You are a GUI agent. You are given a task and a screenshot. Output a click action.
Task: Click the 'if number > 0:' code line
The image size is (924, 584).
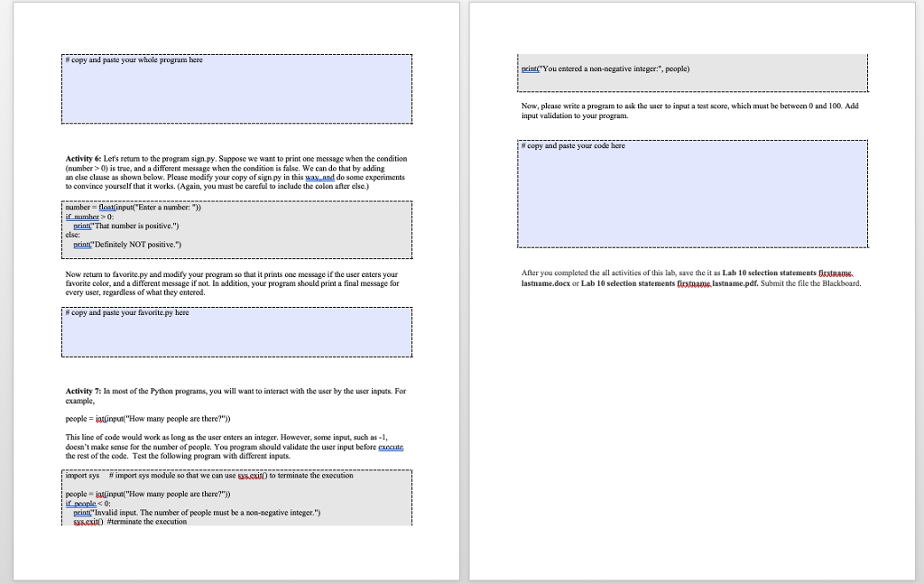(x=89, y=217)
